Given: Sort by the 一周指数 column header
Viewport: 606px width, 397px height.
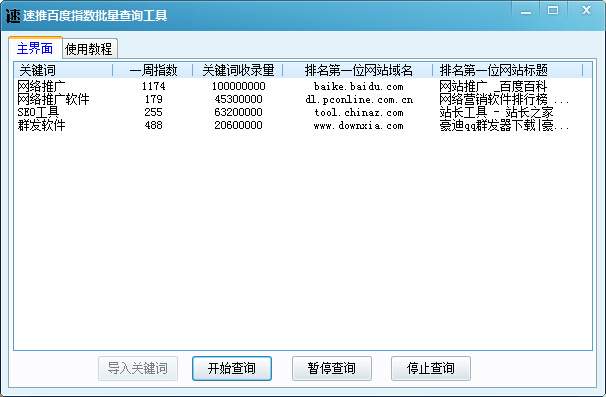Looking at the screenshot, I should tap(153, 70).
